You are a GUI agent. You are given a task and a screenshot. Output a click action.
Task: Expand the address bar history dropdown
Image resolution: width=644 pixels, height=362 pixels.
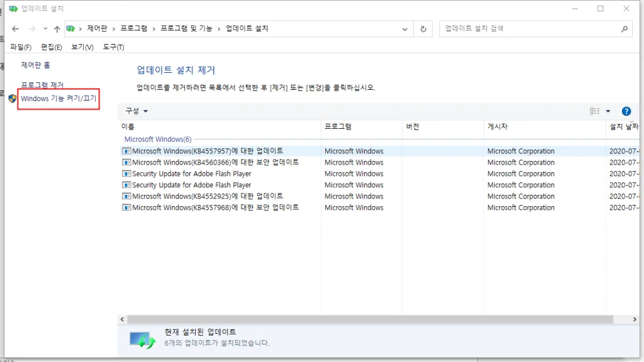404,29
